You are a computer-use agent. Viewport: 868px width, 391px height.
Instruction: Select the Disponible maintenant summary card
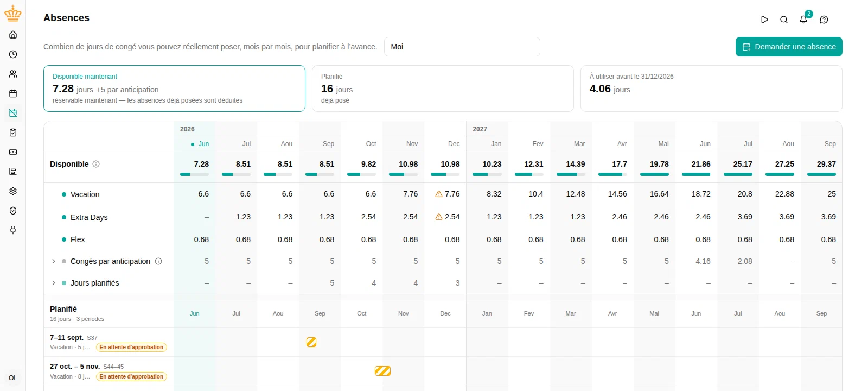click(x=174, y=89)
